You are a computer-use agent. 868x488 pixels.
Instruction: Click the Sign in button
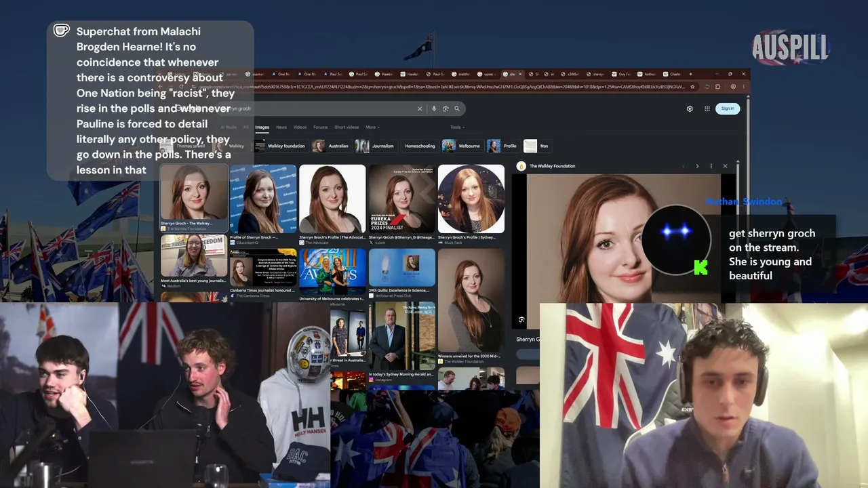pos(728,108)
